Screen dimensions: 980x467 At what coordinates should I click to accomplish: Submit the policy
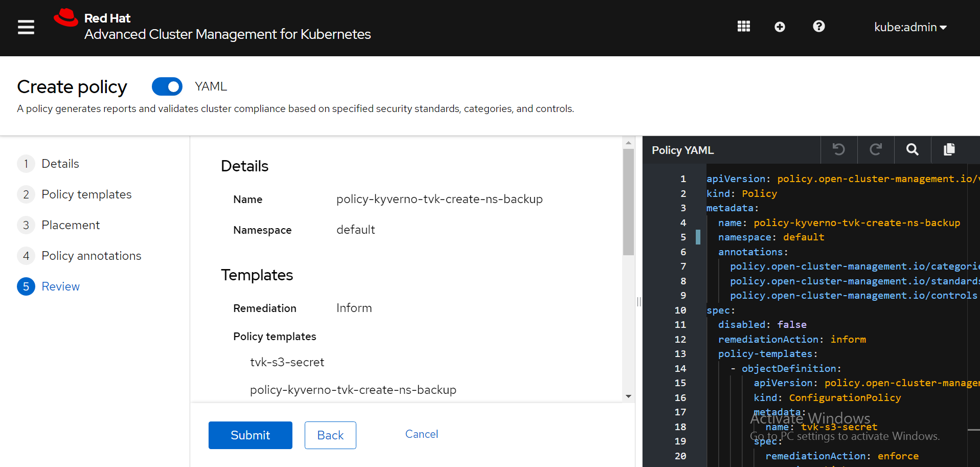250,435
